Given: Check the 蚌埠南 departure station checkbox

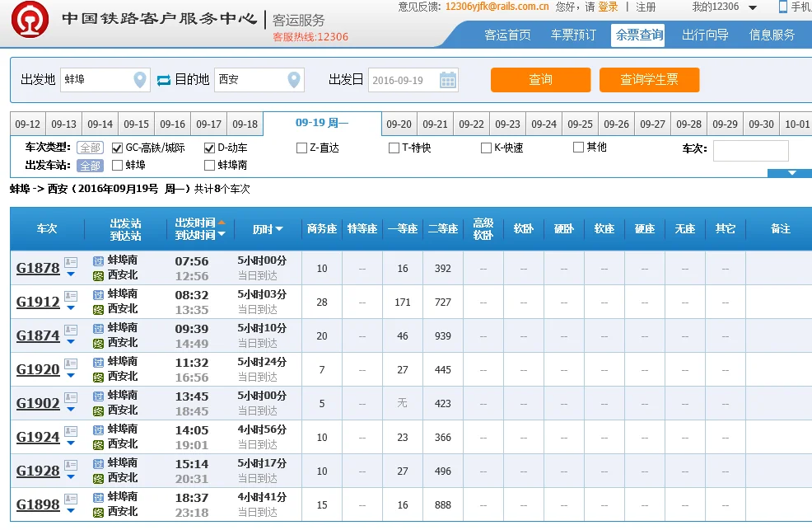Looking at the screenshot, I should coord(209,165).
